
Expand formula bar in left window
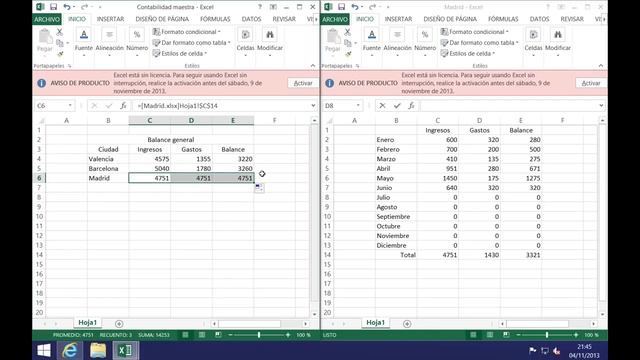313,106
